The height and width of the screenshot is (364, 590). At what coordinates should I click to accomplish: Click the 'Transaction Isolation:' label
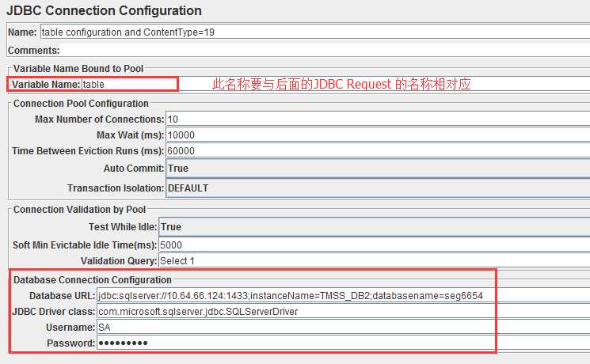[116, 188]
